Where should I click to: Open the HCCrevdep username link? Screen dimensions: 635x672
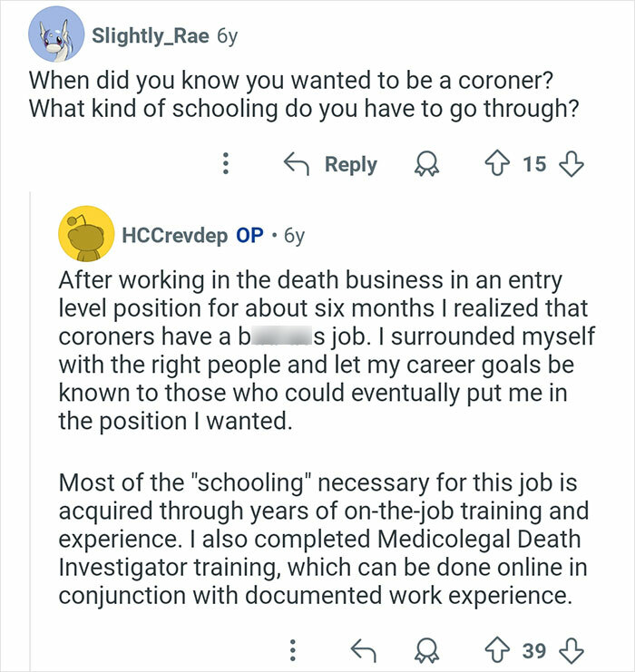pyautogui.click(x=175, y=236)
